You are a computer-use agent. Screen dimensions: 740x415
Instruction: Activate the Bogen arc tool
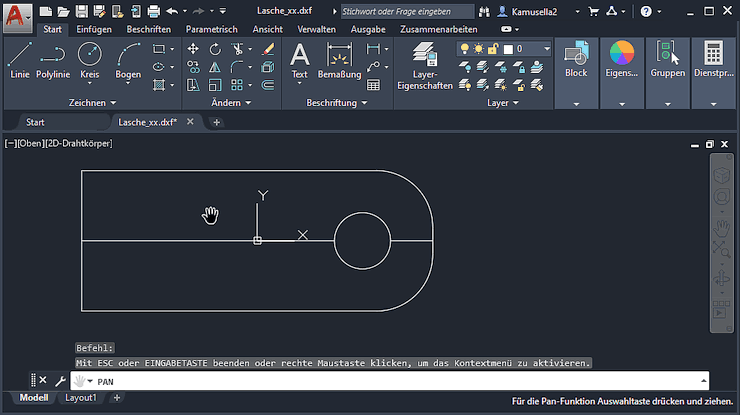(128, 60)
